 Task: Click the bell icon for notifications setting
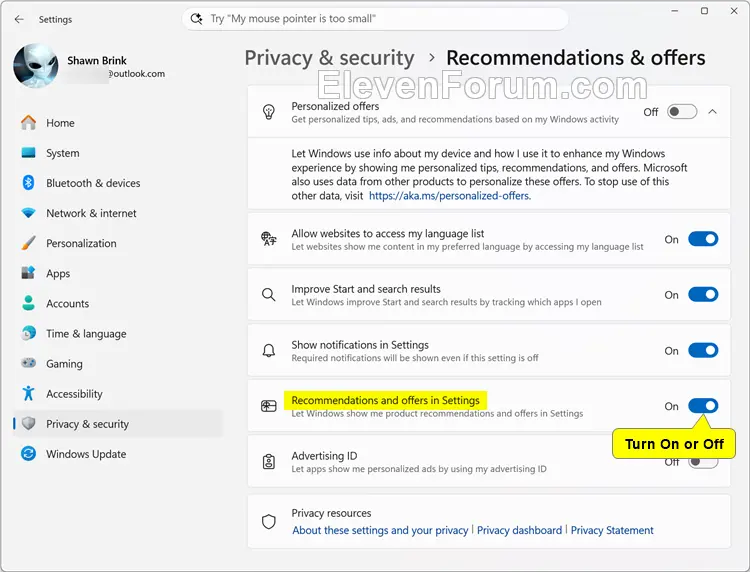[269, 351]
